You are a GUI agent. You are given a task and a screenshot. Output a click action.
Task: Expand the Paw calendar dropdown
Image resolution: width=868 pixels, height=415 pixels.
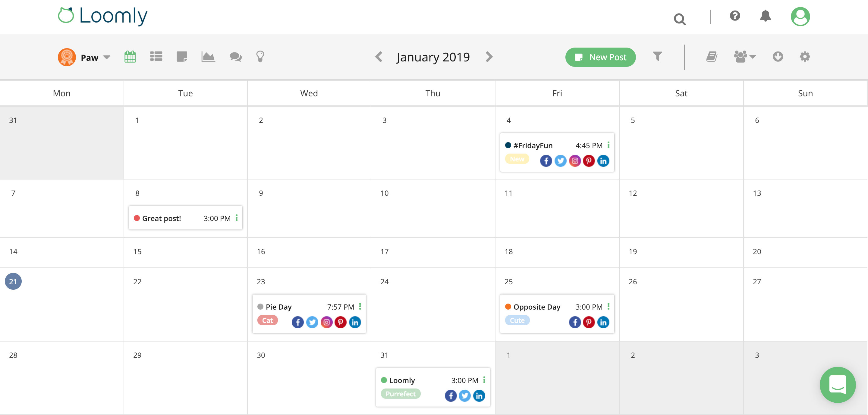point(106,57)
